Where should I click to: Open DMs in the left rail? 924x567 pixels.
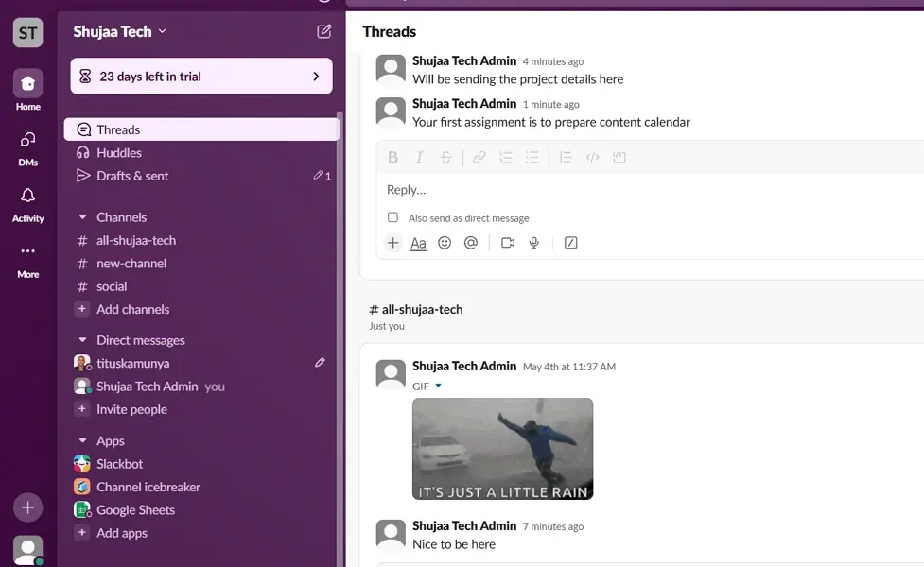click(x=27, y=148)
